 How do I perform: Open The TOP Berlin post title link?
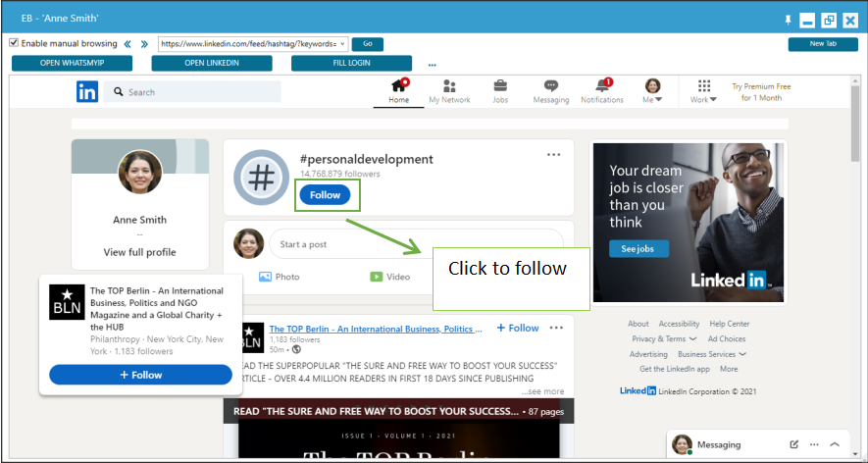tap(376, 329)
